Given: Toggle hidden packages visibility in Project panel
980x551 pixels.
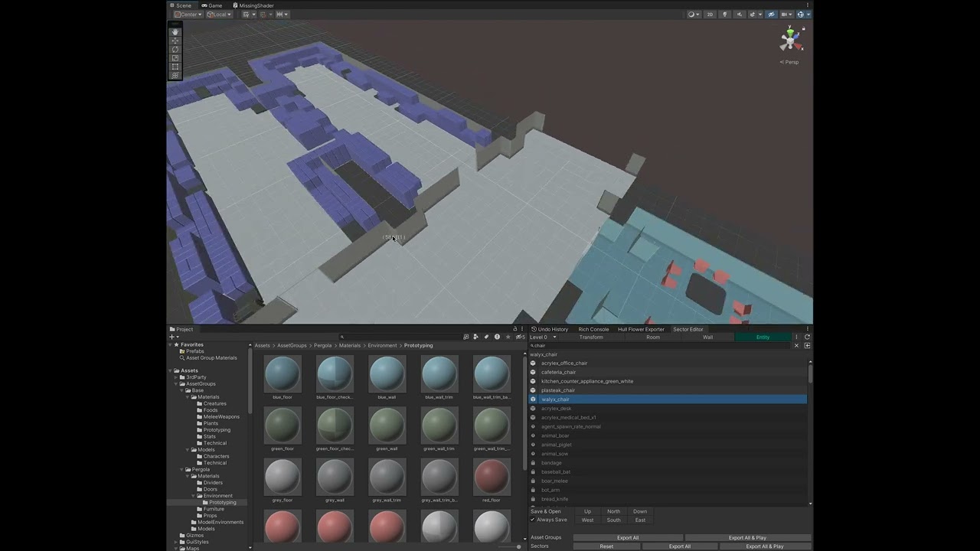Looking at the screenshot, I should click(x=520, y=337).
